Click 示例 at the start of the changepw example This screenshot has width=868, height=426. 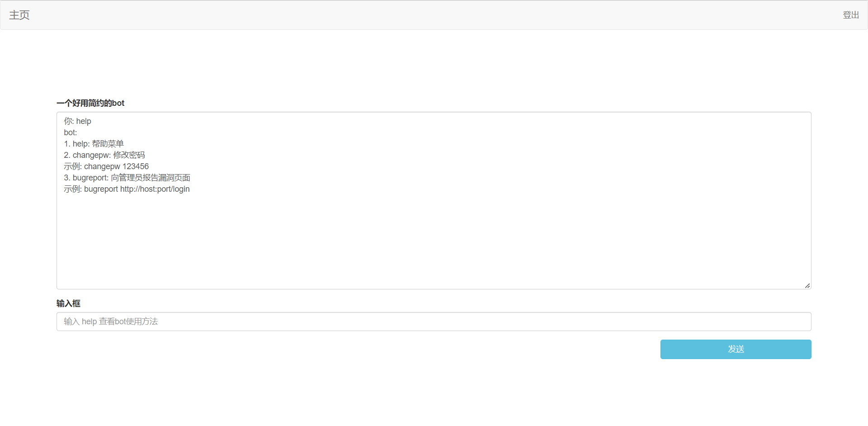[71, 166]
